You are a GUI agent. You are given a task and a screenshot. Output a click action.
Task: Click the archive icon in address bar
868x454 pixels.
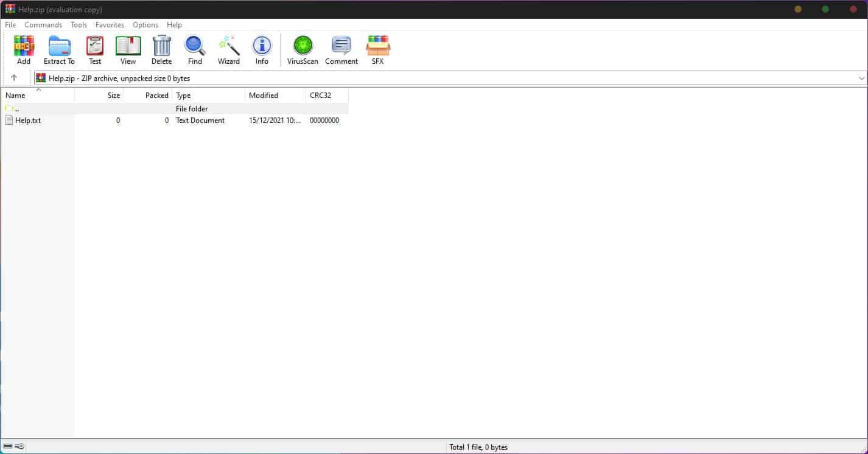pyautogui.click(x=41, y=78)
